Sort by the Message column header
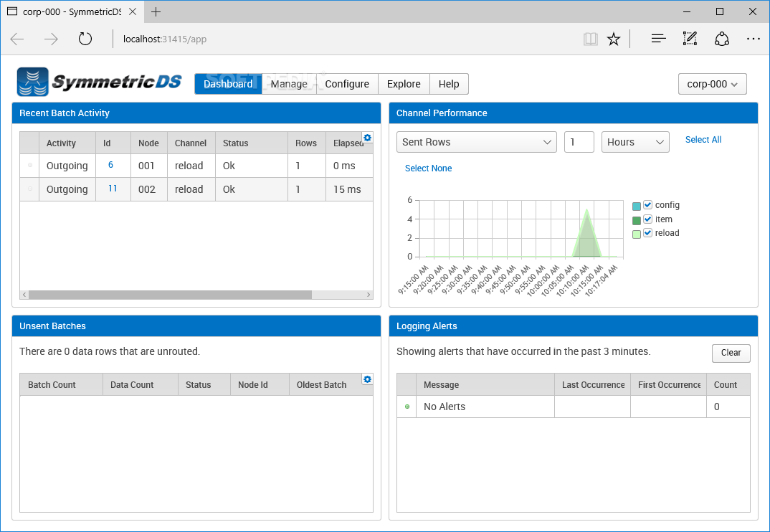Viewport: 770px width, 532px height. coord(485,384)
